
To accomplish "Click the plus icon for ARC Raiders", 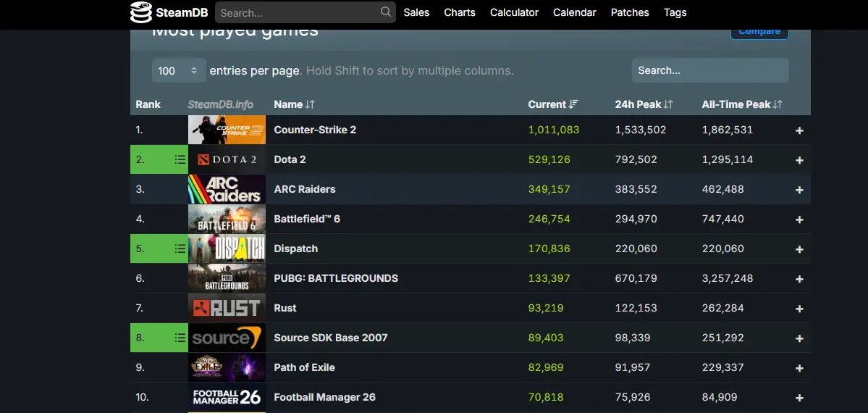I will [799, 190].
